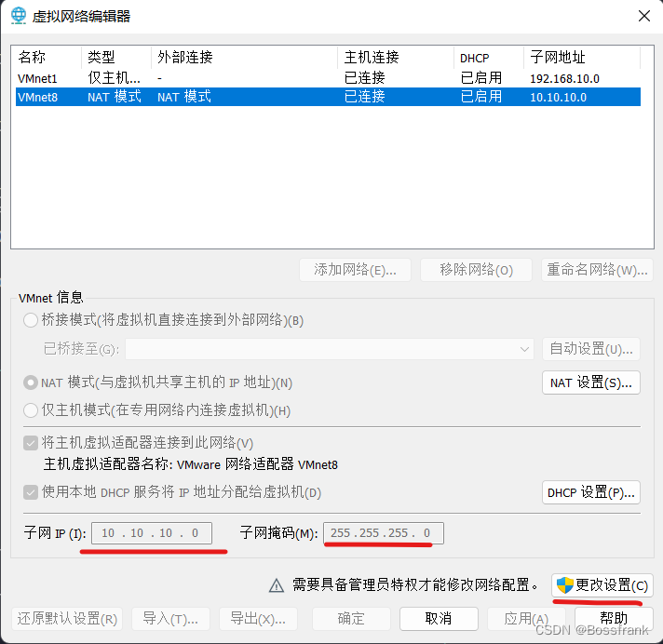Click the 重命名网络(W)... button
The image size is (663, 644).
tap(597, 270)
